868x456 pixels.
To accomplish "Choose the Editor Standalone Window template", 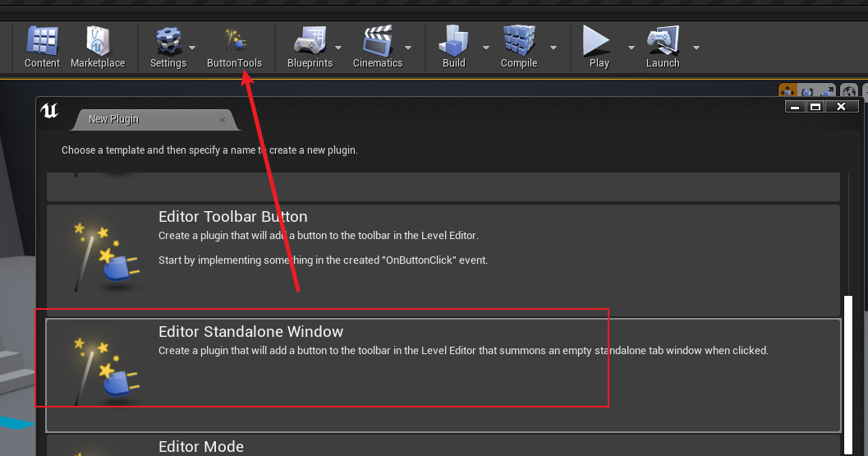I will coord(443,375).
